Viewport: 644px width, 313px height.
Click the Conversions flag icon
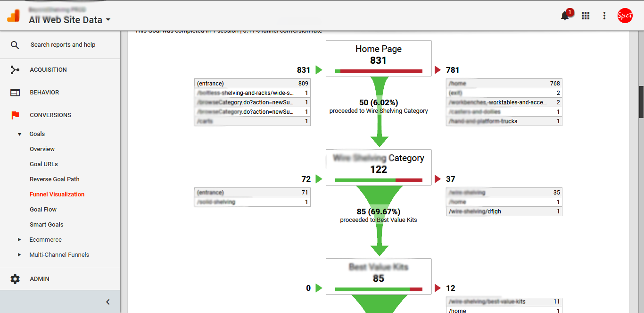tap(15, 115)
